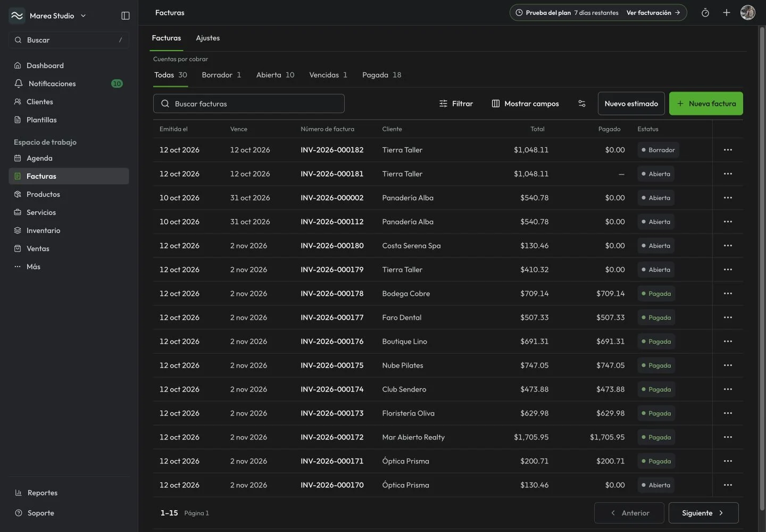Open actions menu for INV-2026-000178

point(728,294)
